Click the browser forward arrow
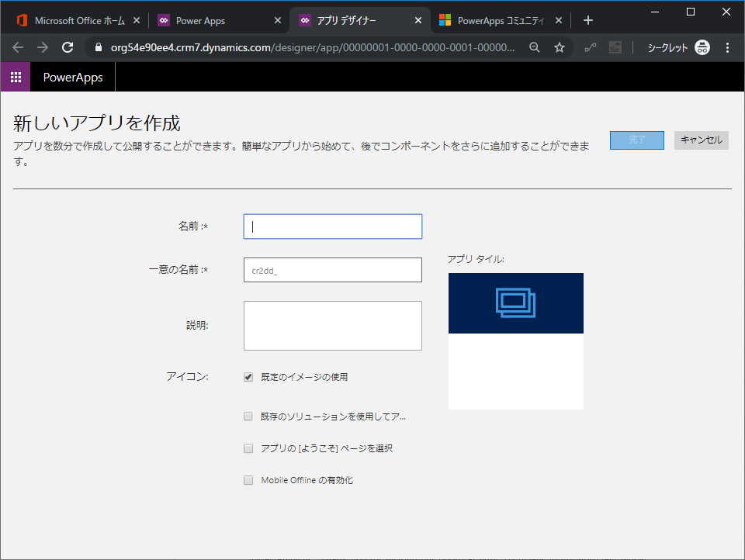The height and width of the screenshot is (560, 745). (x=43, y=47)
